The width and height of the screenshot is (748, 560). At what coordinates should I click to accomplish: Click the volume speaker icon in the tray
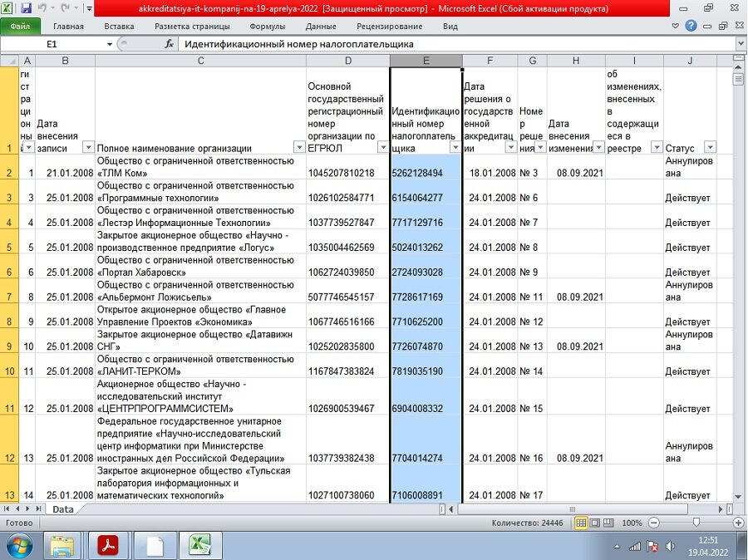670,547
